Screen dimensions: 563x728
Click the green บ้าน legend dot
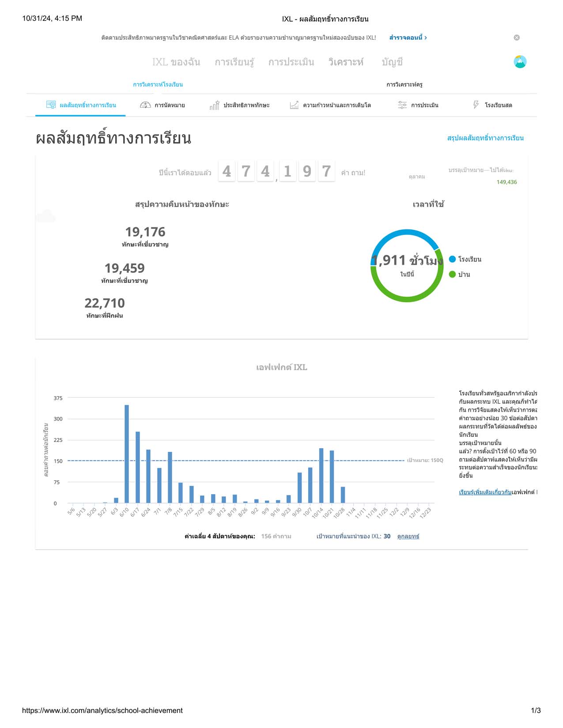(452, 274)
